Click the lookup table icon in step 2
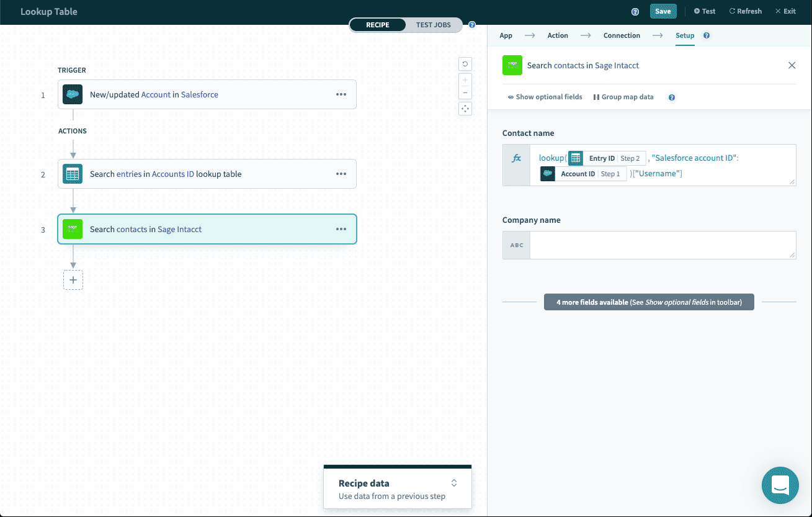Screen dimensions: 812x517 tap(73, 174)
